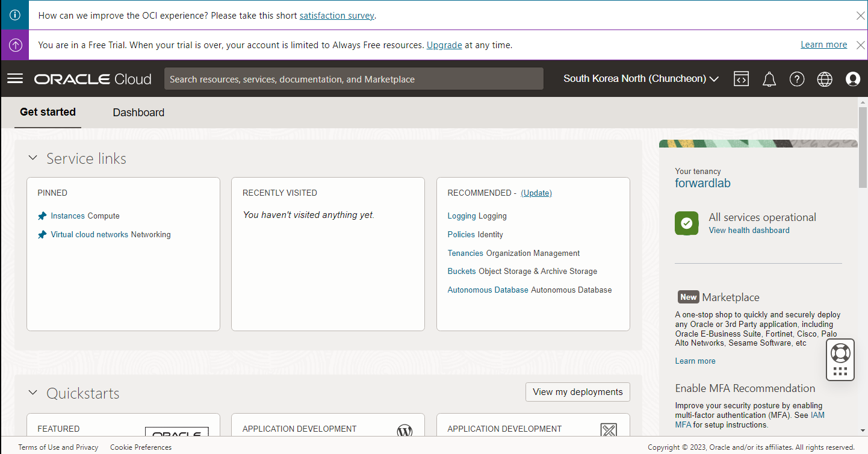Click the pin icon beside Virtual cloud networks
This screenshot has width=868, height=454.
[x=42, y=235]
